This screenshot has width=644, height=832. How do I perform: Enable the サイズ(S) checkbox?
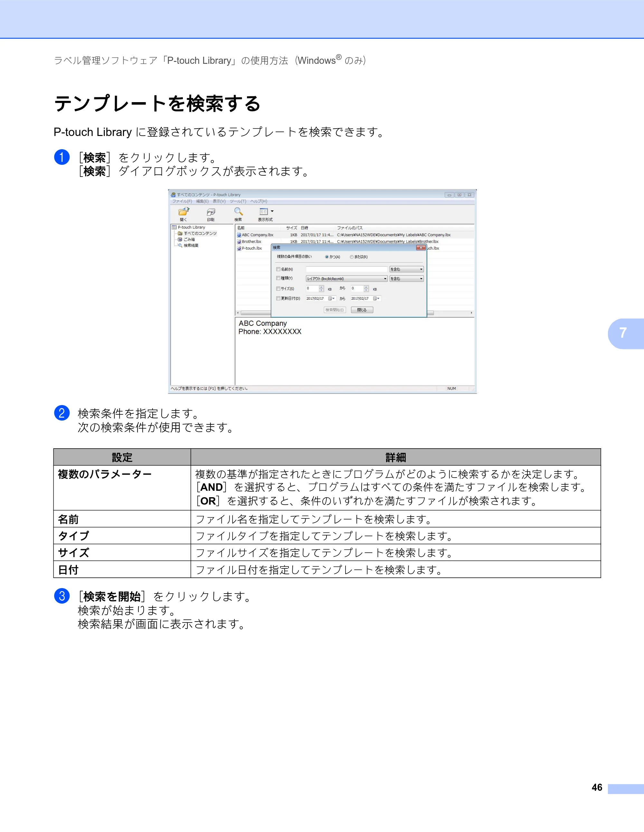[x=278, y=289]
